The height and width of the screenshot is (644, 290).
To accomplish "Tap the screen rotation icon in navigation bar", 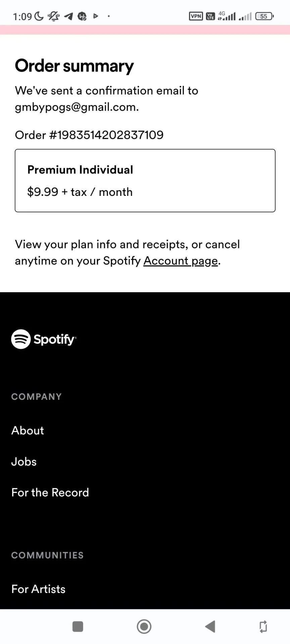I will (263, 626).
